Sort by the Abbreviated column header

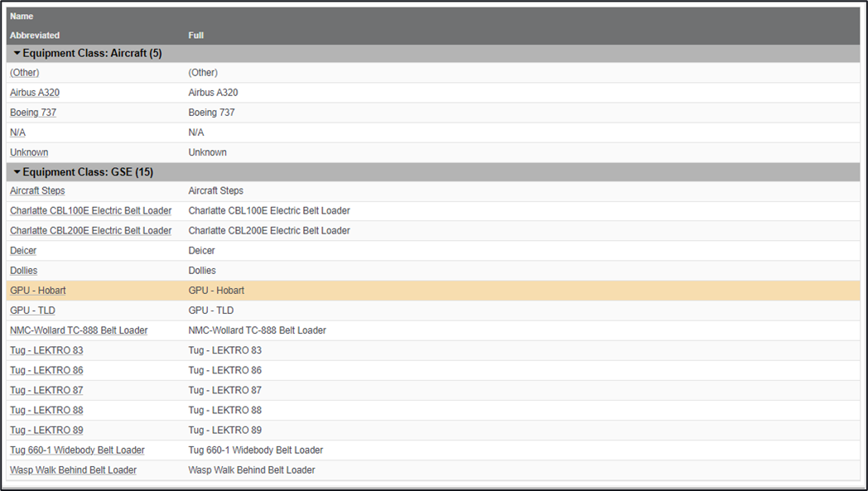(x=35, y=36)
